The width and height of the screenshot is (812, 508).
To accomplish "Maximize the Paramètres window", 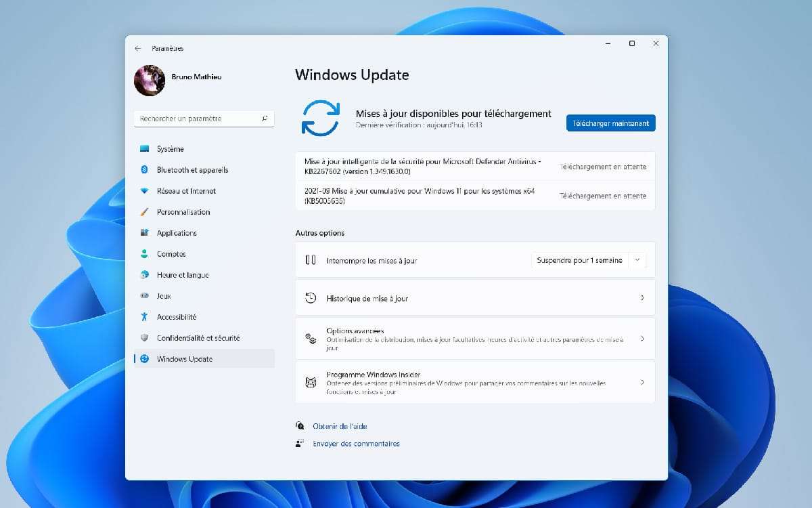I will (x=631, y=43).
